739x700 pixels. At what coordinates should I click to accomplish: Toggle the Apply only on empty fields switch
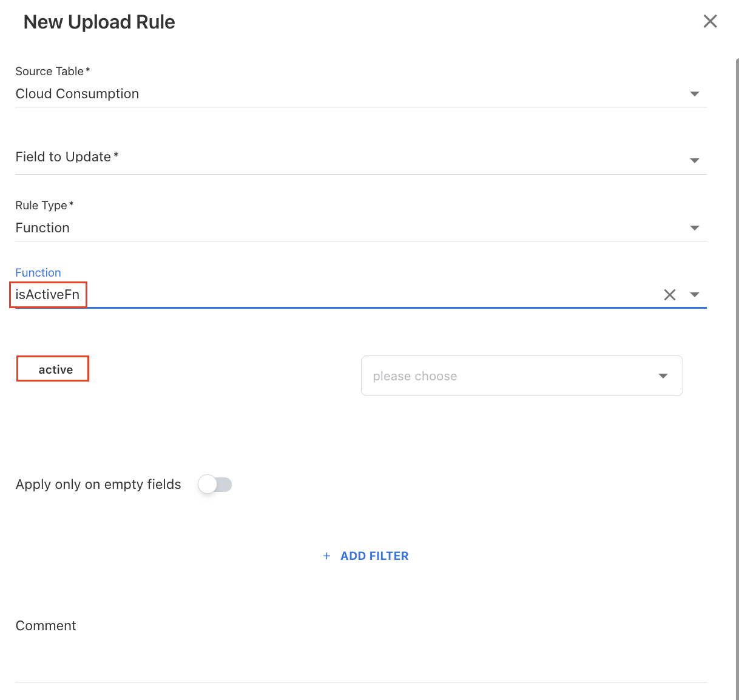click(215, 485)
